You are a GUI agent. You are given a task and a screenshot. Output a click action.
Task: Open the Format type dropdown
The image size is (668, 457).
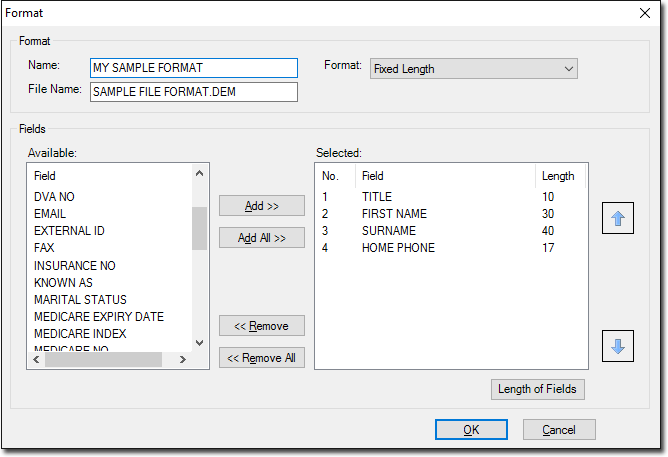[473, 69]
